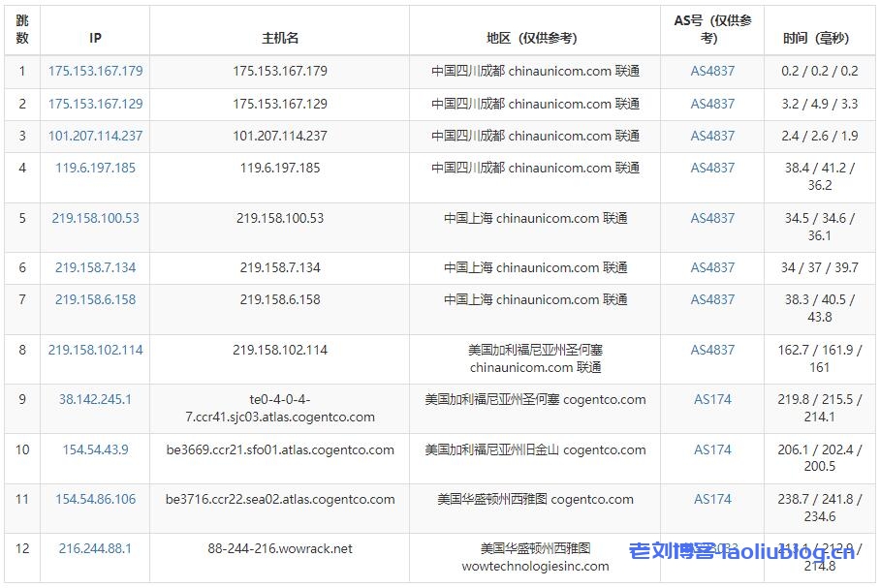Click the 主机名 column header
This screenshot has height=588, width=880.
click(x=280, y=38)
